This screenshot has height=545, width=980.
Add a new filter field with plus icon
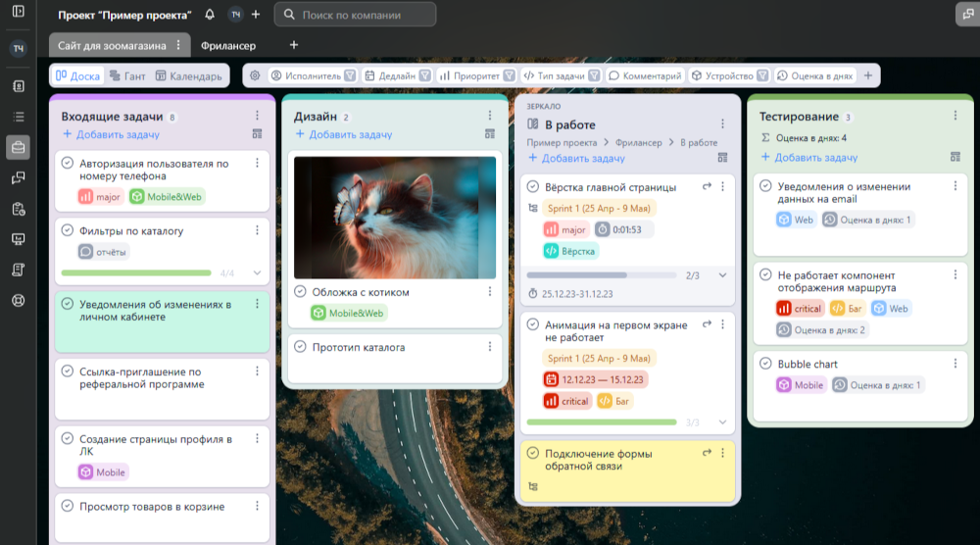868,75
